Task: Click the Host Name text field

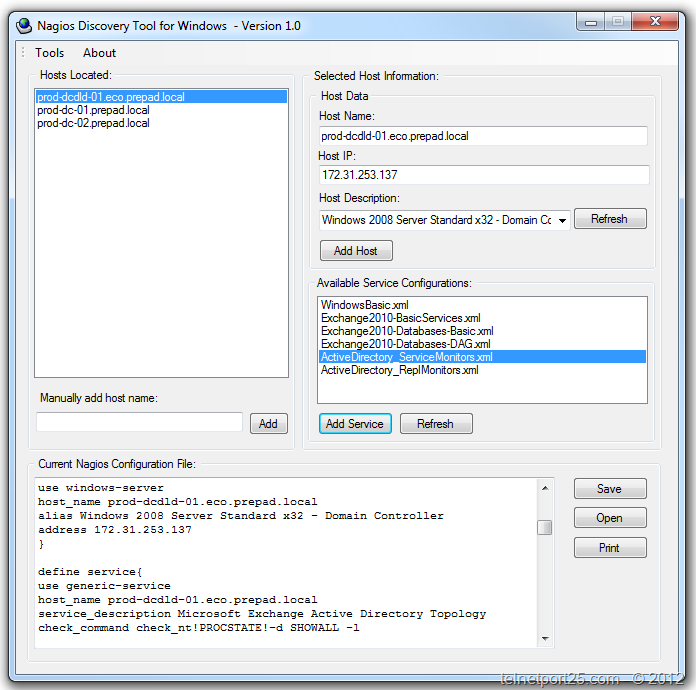Action: pyautogui.click(x=482, y=136)
